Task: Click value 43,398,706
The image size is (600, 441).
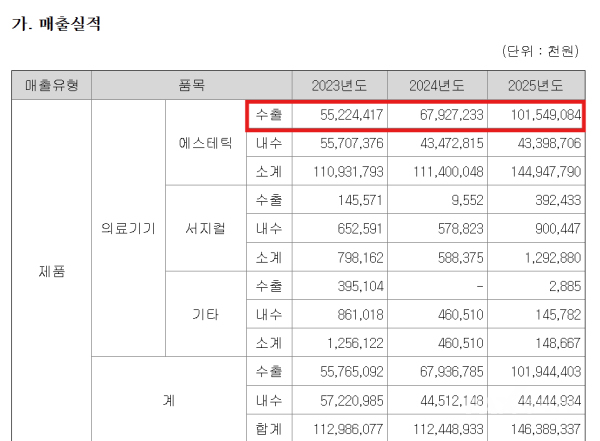Action: coord(549,143)
